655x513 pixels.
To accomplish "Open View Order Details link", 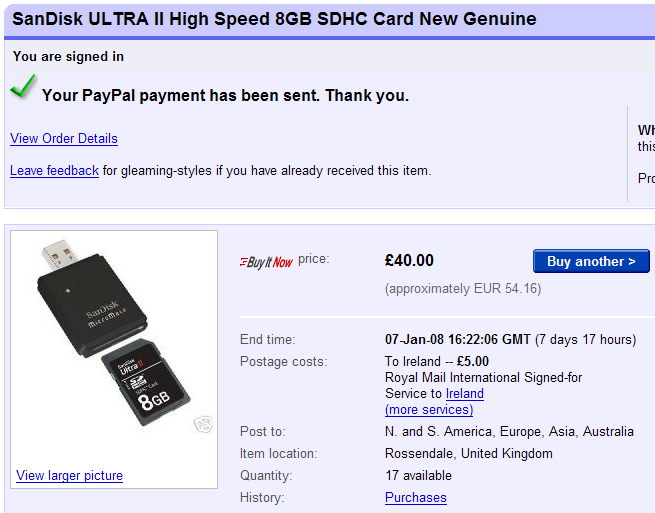I will coord(64,139).
